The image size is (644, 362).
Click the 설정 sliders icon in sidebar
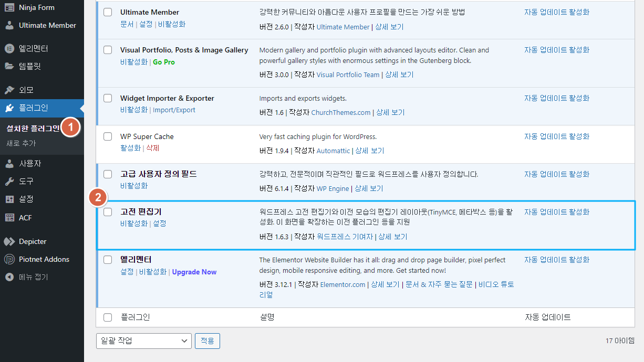click(9, 199)
